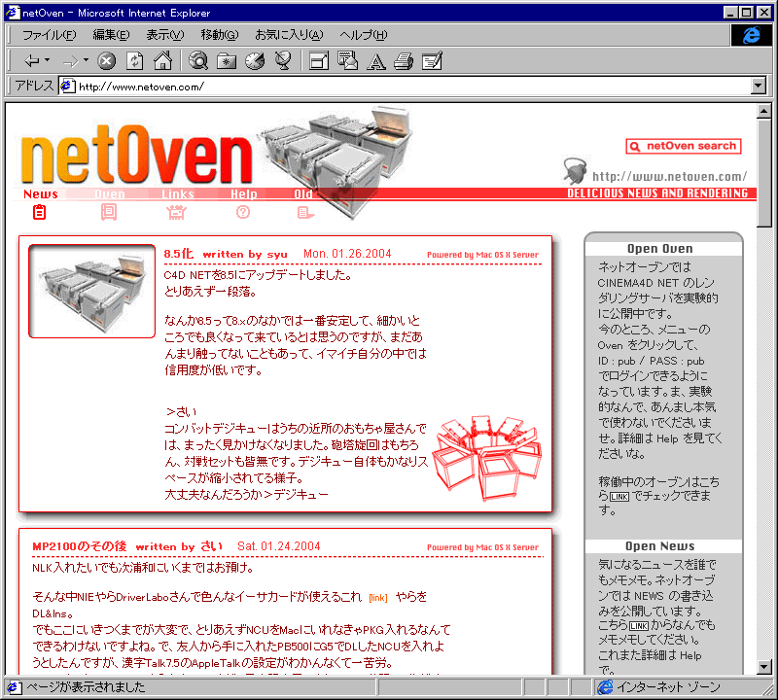The height and width of the screenshot is (700, 778).
Task: Refresh the page with the Refresh icon
Action: click(135, 61)
